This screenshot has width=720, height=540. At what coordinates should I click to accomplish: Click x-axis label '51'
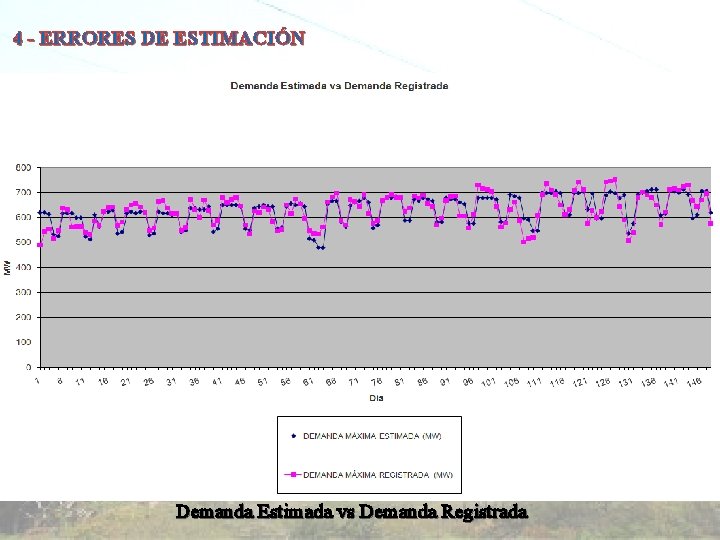tap(262, 381)
